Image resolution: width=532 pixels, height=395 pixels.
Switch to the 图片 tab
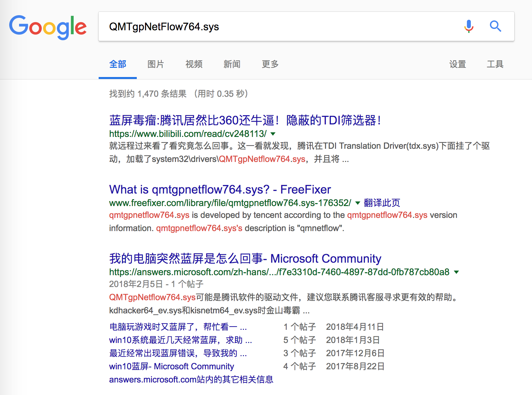coord(156,64)
